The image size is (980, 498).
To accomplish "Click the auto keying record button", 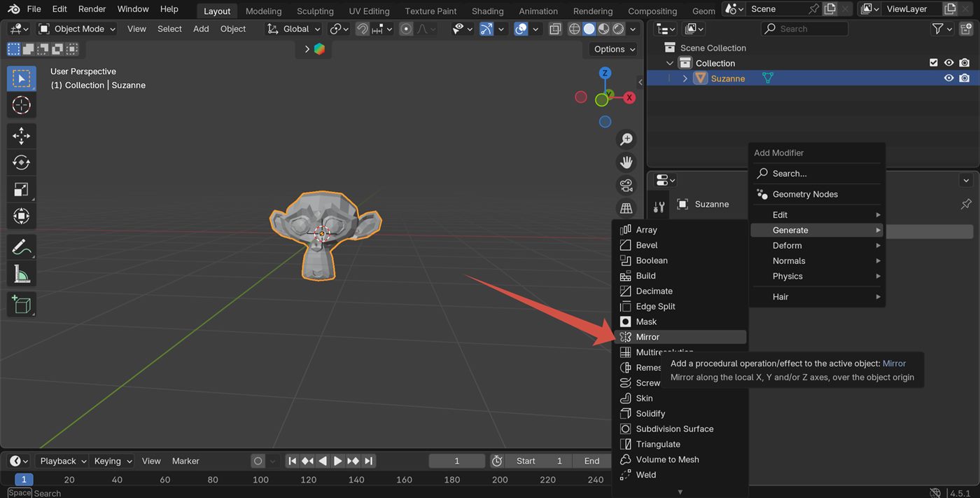I will pos(258,461).
